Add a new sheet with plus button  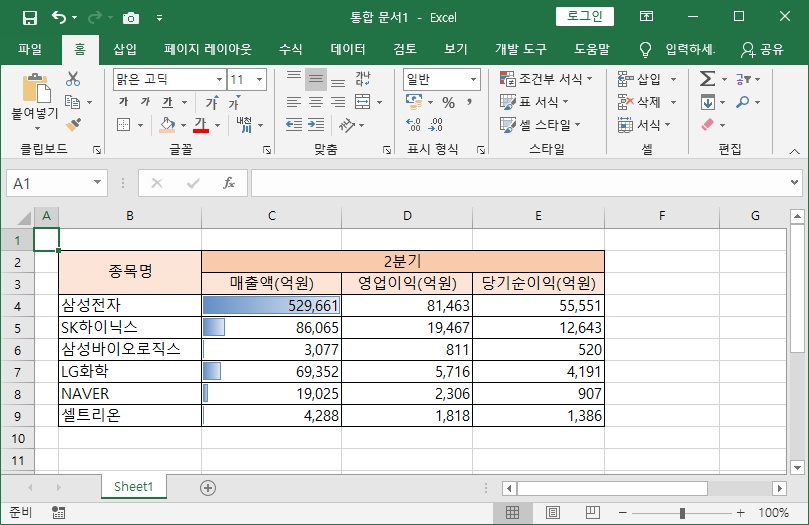[x=208, y=488]
